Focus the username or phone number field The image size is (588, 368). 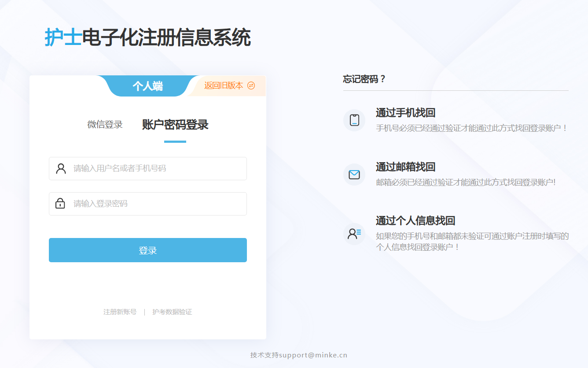156,168
